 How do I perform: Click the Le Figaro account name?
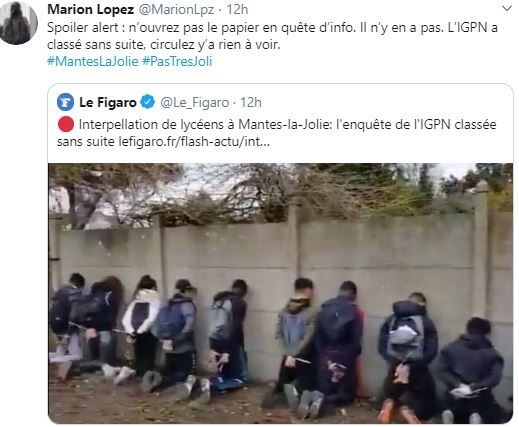coord(108,102)
